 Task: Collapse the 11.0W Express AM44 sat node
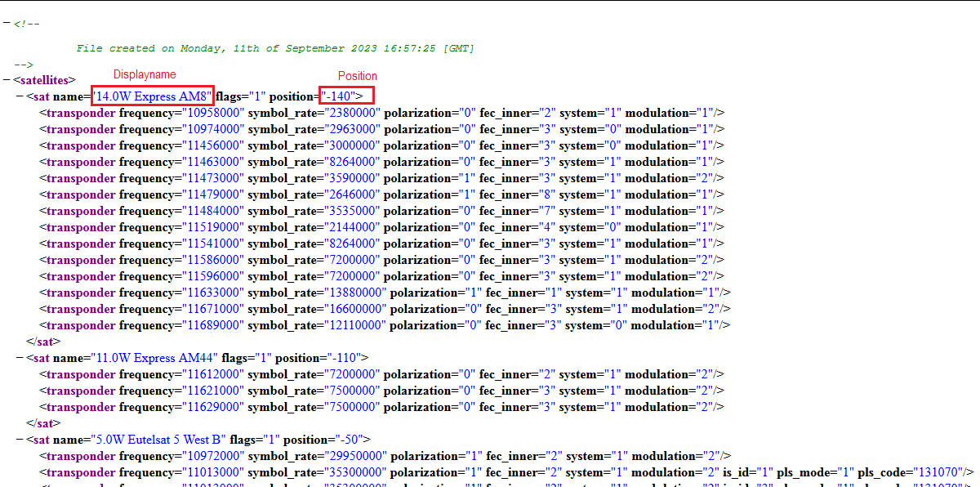20,358
